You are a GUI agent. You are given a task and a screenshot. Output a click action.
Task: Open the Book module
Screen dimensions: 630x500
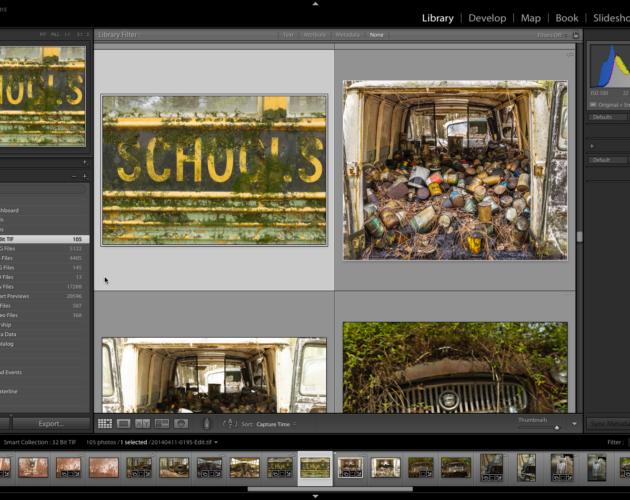click(x=567, y=18)
